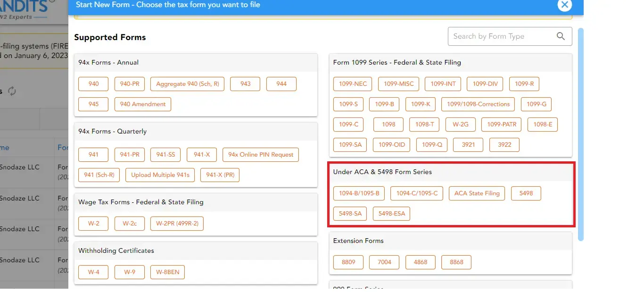Choose Form 1099-SA
The height and width of the screenshot is (292, 644).
(350, 145)
